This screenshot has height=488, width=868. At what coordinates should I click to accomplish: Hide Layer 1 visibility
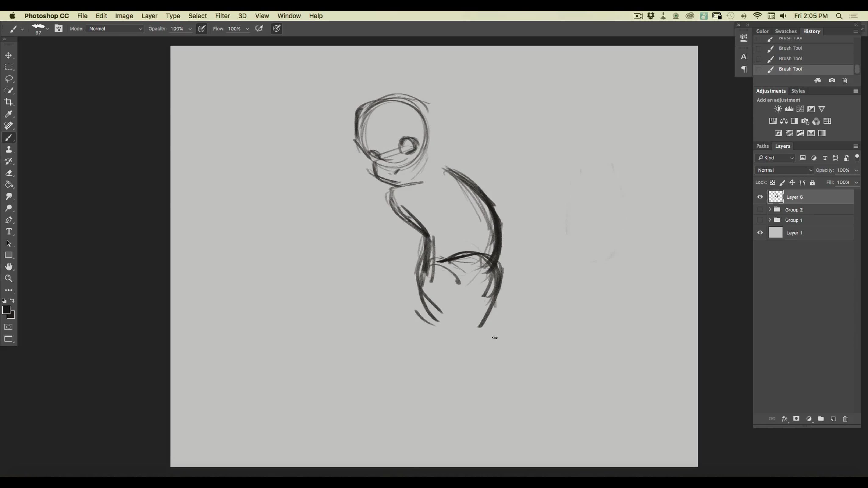pos(760,233)
